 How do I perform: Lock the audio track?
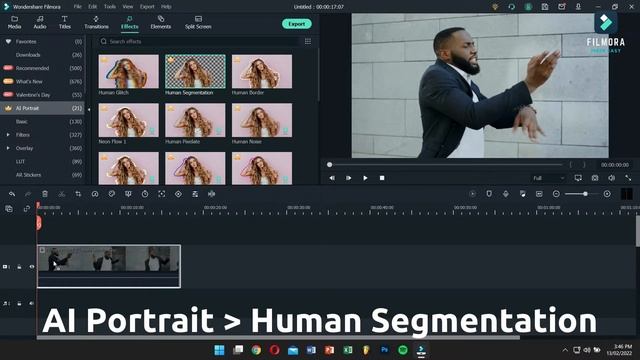(x=19, y=303)
